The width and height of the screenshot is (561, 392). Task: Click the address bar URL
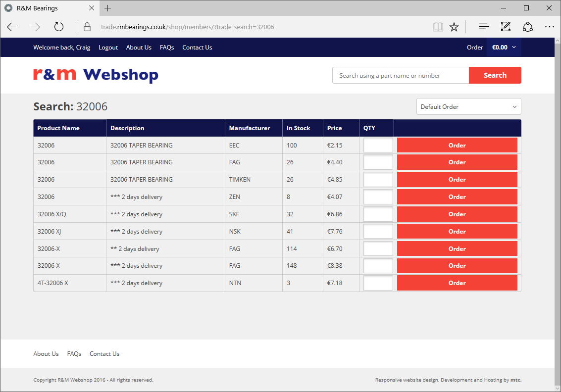(188, 27)
